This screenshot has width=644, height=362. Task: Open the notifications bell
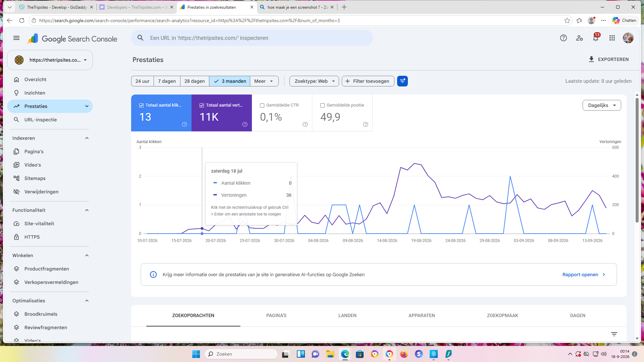pos(596,38)
